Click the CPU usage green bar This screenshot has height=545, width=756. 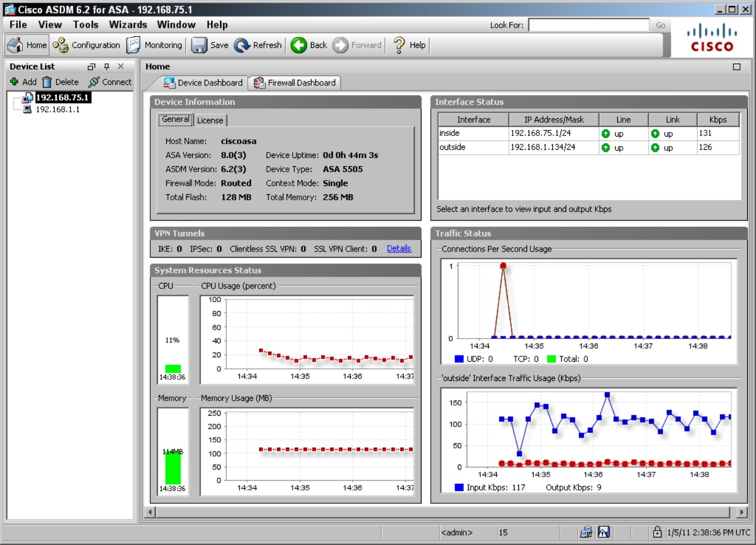[173, 369]
